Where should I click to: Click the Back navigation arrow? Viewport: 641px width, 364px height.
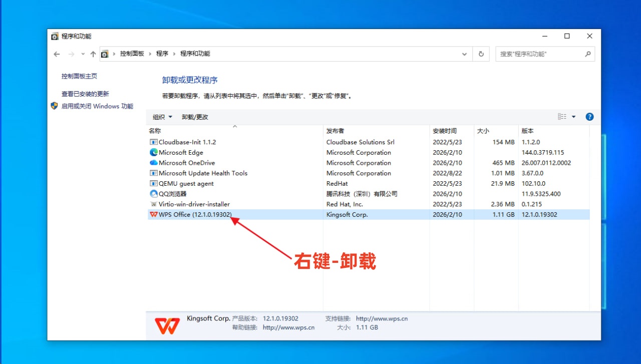(57, 54)
